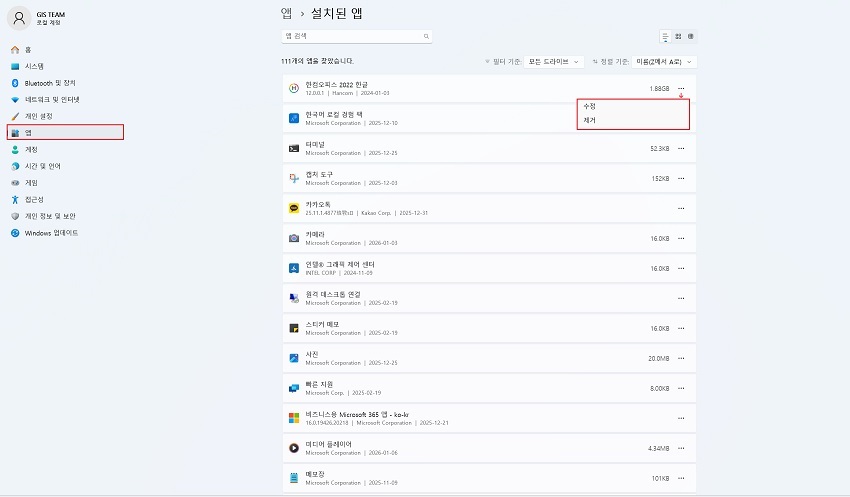Open more options for 빠른 지원

(x=681, y=388)
